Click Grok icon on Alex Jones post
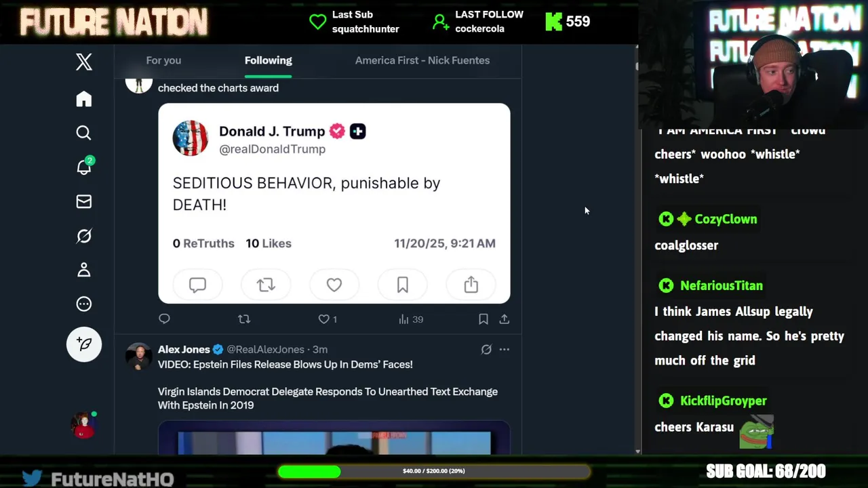This screenshot has width=868, height=488. tap(486, 350)
